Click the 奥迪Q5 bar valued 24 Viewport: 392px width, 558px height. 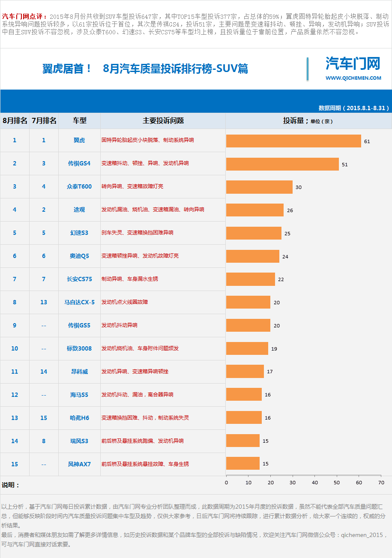tap(253, 257)
